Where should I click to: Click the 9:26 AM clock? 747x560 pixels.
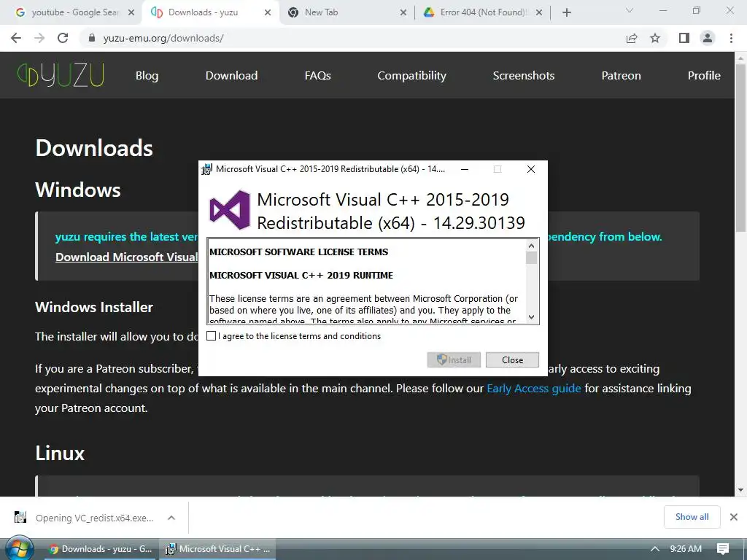click(x=686, y=549)
